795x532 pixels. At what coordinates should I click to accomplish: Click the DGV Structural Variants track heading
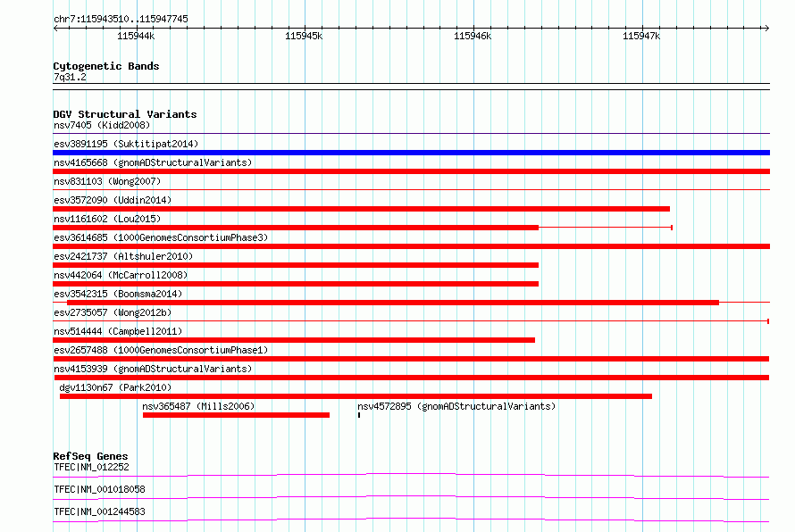click(x=125, y=114)
